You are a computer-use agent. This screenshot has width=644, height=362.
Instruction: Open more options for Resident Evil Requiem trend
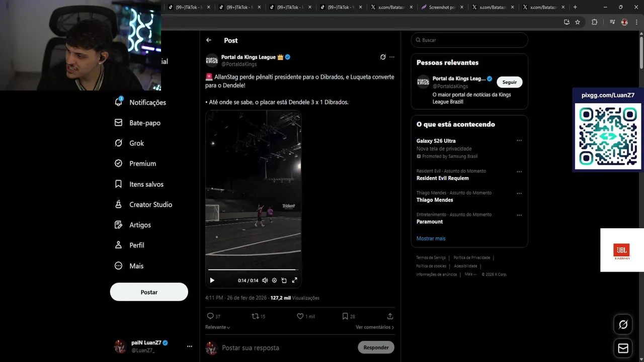pyautogui.click(x=519, y=171)
